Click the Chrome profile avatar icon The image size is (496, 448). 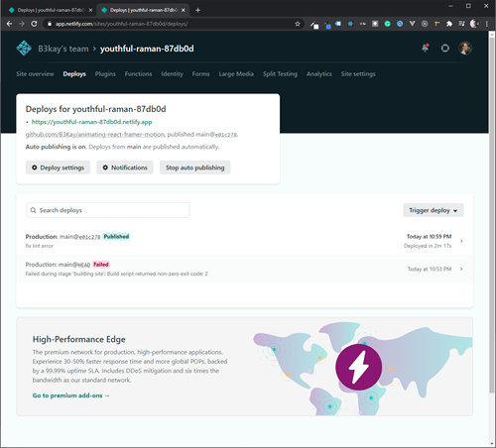tap(474, 24)
